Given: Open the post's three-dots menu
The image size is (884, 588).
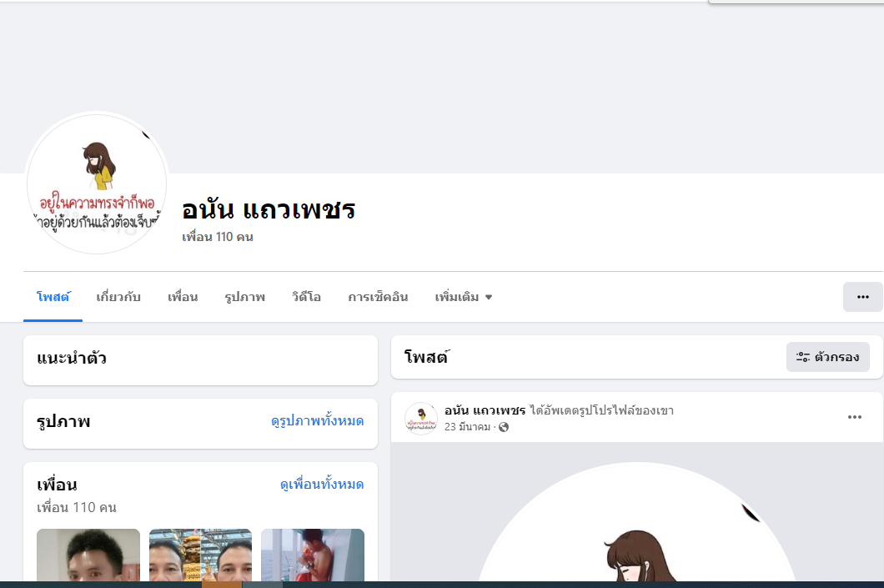Looking at the screenshot, I should (x=854, y=417).
